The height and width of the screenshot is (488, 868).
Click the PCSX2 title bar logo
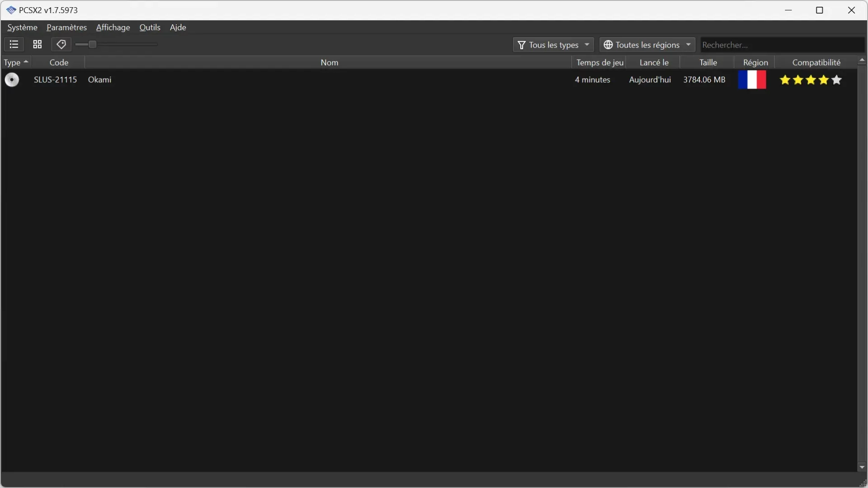[11, 10]
